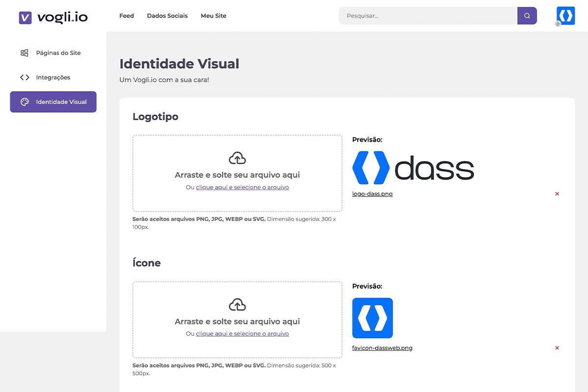Remove the logo-dass.png file

pyautogui.click(x=557, y=194)
